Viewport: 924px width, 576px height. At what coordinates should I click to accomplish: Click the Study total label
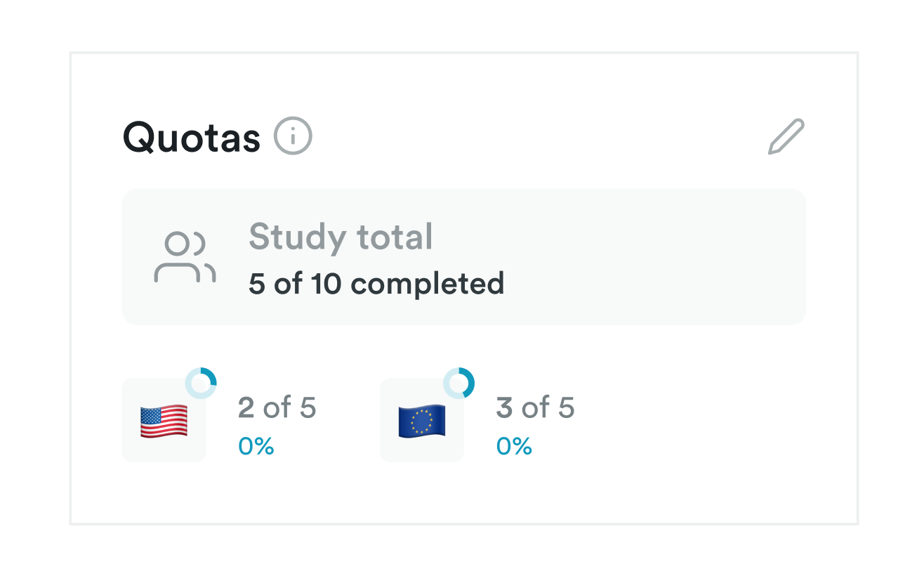pos(341,237)
